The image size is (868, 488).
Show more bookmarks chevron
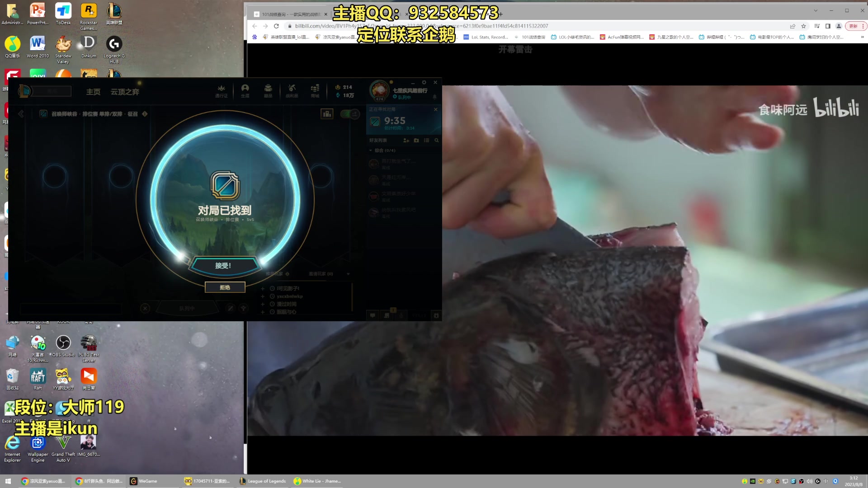862,37
